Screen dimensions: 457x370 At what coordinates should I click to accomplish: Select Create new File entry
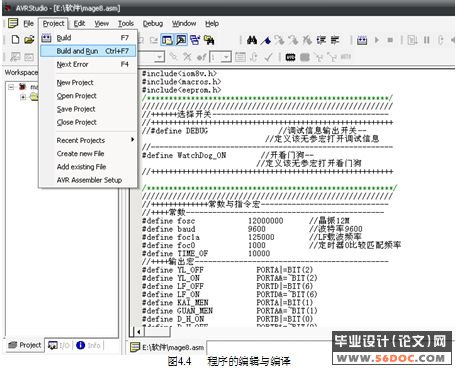[x=88, y=154]
